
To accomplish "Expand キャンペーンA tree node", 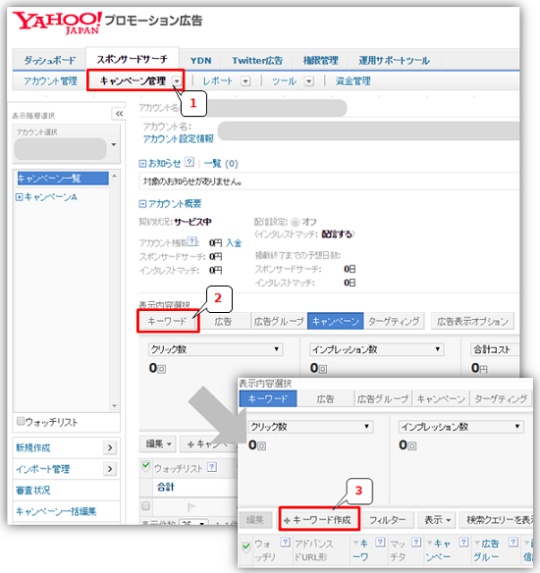I will tap(19, 197).
